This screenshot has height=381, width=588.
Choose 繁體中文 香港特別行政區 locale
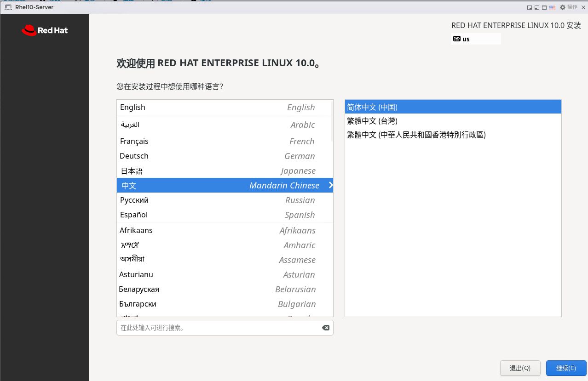click(x=453, y=135)
